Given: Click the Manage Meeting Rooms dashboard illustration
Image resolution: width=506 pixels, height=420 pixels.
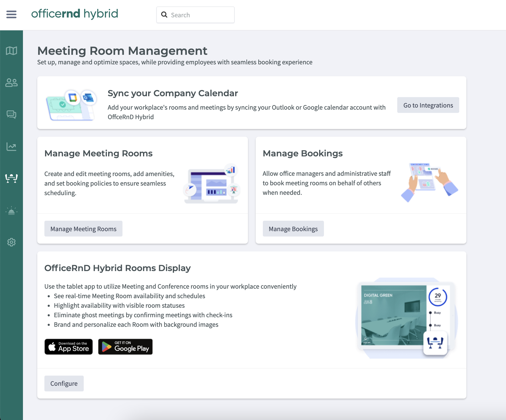Looking at the screenshot, I should click(212, 183).
